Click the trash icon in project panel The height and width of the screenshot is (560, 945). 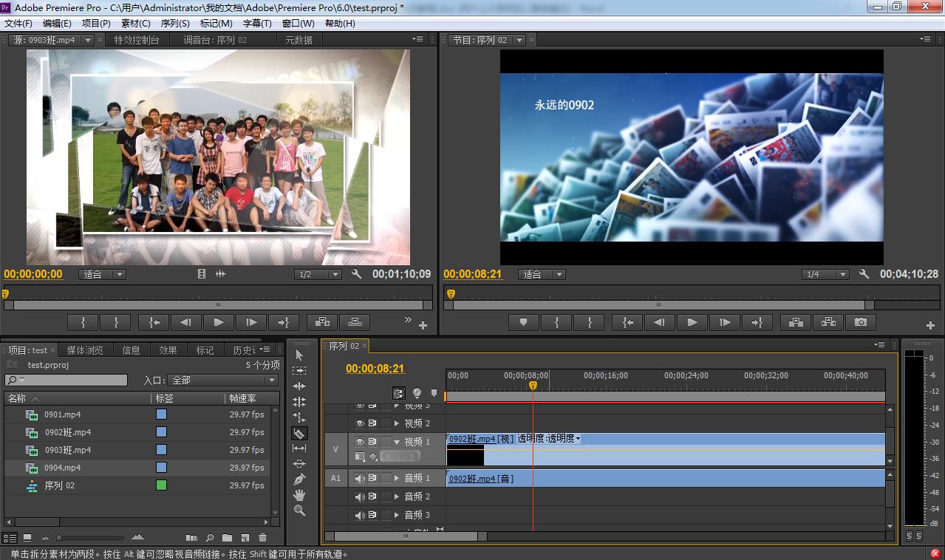pos(262,538)
